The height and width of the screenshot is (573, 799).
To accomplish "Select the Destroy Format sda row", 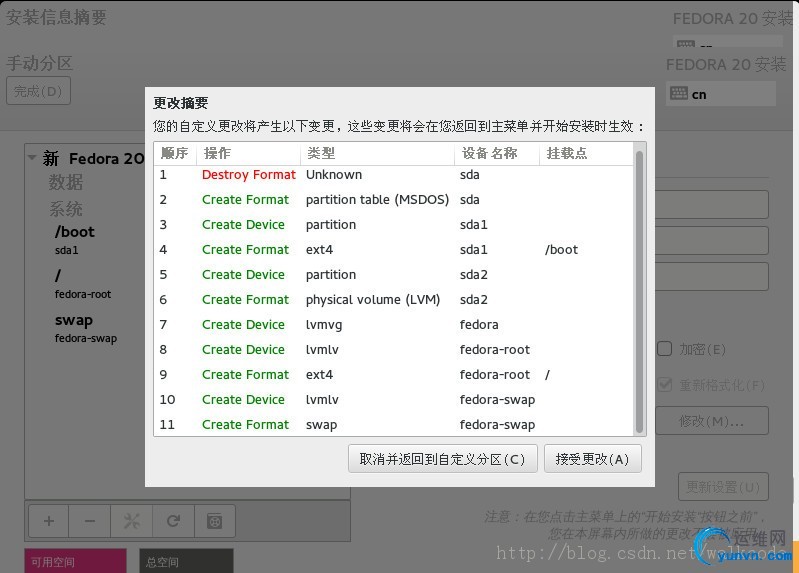I will click(x=394, y=175).
